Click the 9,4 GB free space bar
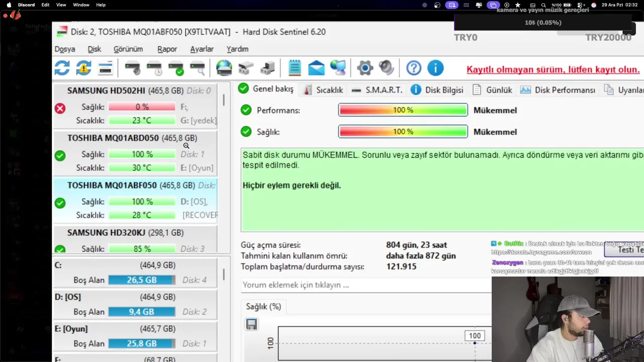Image resolution: width=644 pixels, height=362 pixels. click(142, 312)
